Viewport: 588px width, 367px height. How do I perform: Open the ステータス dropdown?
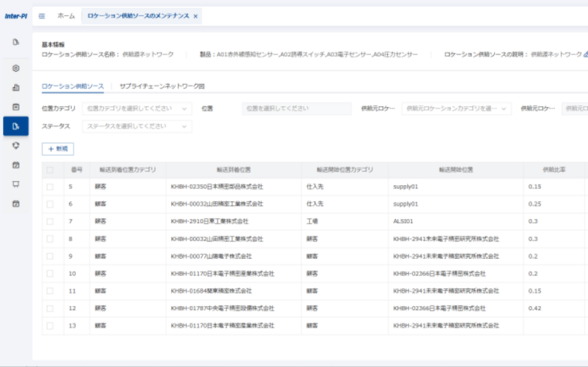point(137,126)
